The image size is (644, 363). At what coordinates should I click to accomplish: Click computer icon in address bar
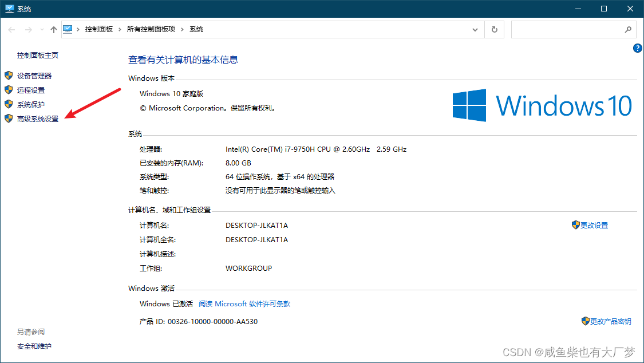point(68,29)
